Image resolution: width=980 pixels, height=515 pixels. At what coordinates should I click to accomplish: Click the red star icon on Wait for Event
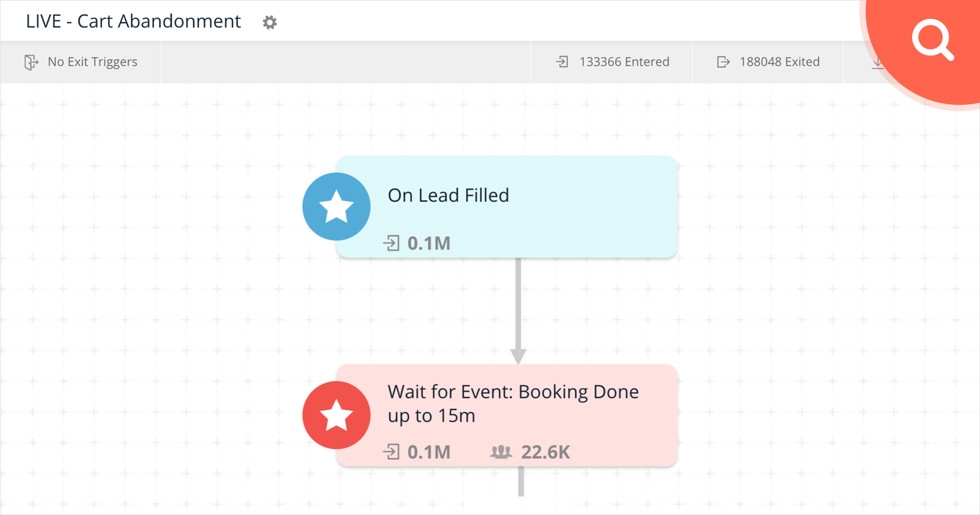tap(337, 415)
